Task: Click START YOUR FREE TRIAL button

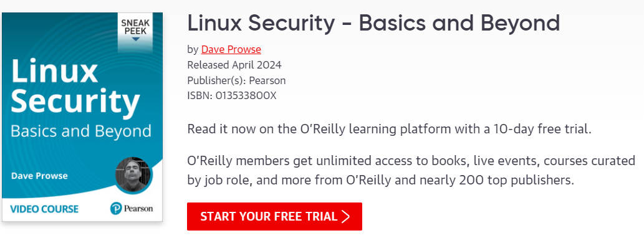Action: [x=274, y=216]
